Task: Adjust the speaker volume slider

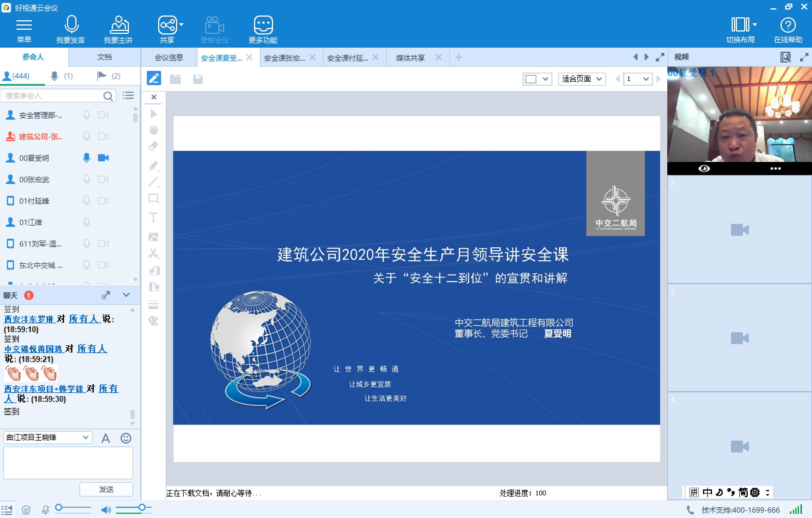Action: 142,508
